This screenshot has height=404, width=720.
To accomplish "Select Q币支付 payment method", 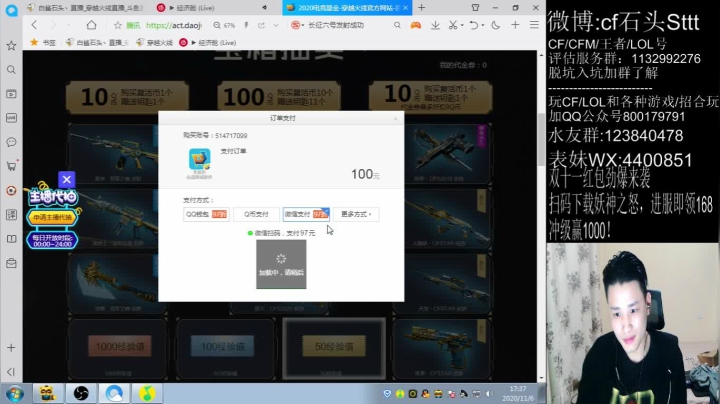I will [x=256, y=214].
